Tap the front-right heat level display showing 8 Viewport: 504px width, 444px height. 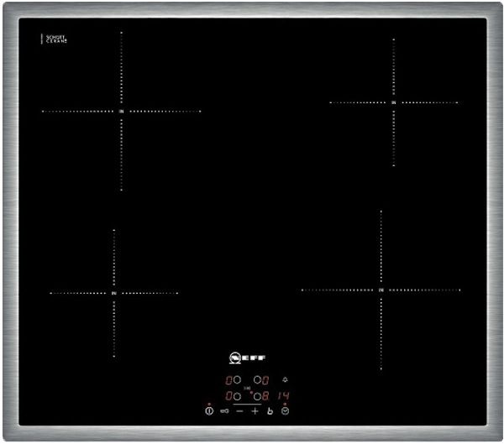pyautogui.click(x=265, y=396)
